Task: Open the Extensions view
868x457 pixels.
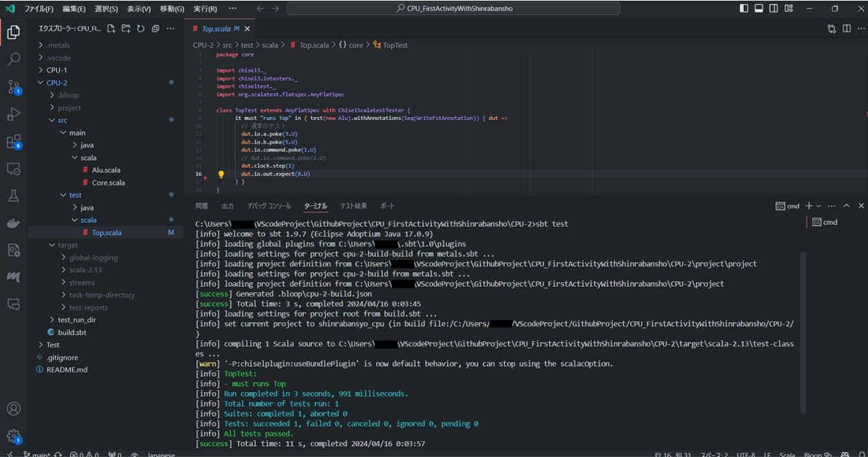Action: click(x=14, y=142)
